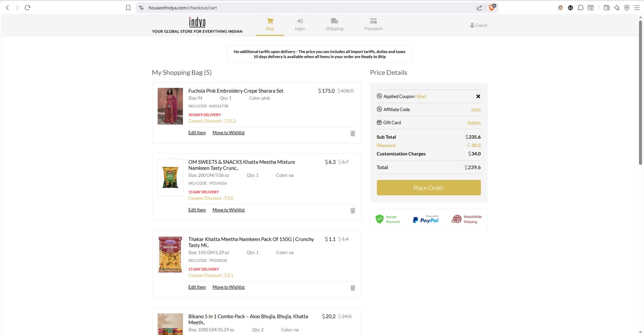Click the Discount value - $30.0
This screenshot has width=644, height=335.
[473, 146]
